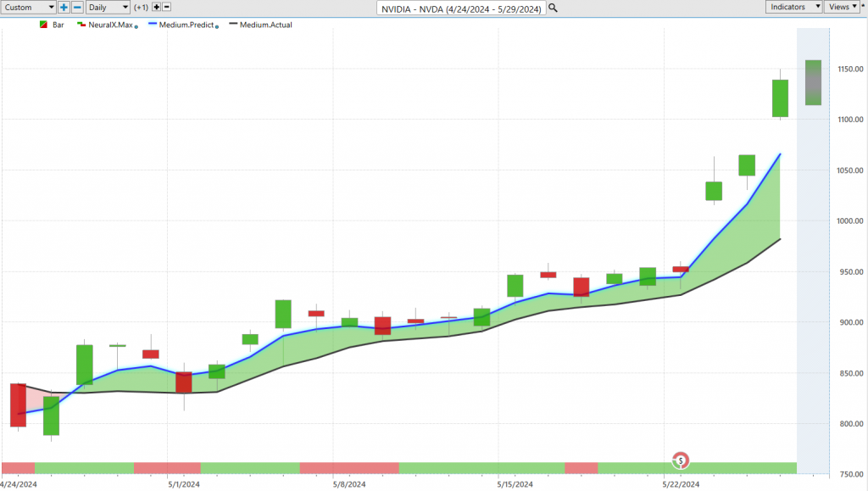Click the dot next to Medium.Predict
This screenshot has height=491, width=868.
217,26
